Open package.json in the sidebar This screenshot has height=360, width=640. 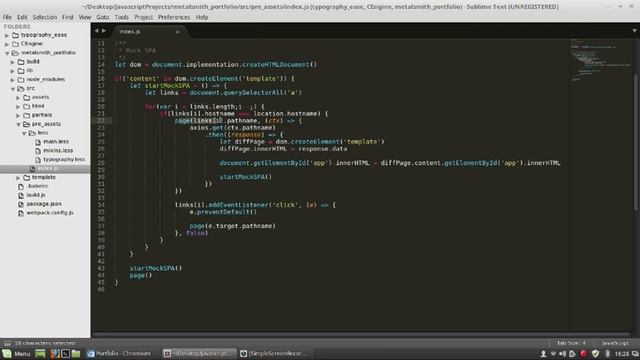(44, 204)
